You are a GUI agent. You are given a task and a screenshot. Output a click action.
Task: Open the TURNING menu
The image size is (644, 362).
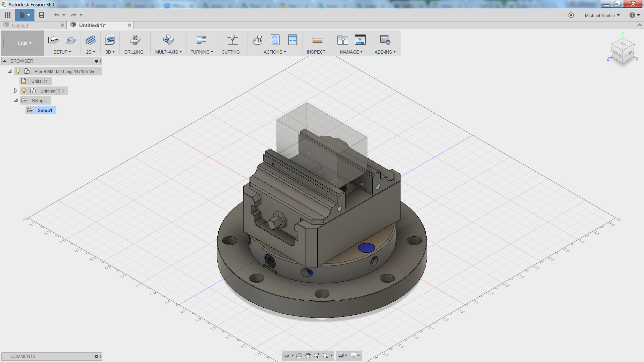(202, 52)
